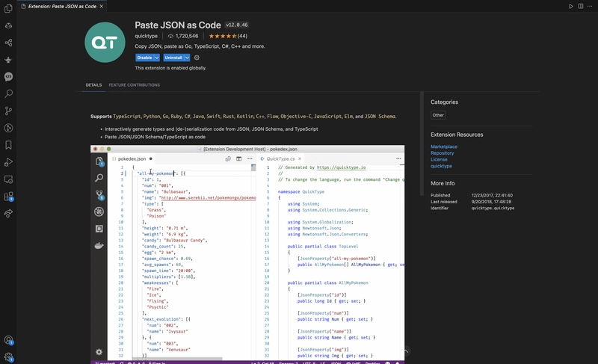Open the More Actions ellipsis in the top right

(x=590, y=7)
